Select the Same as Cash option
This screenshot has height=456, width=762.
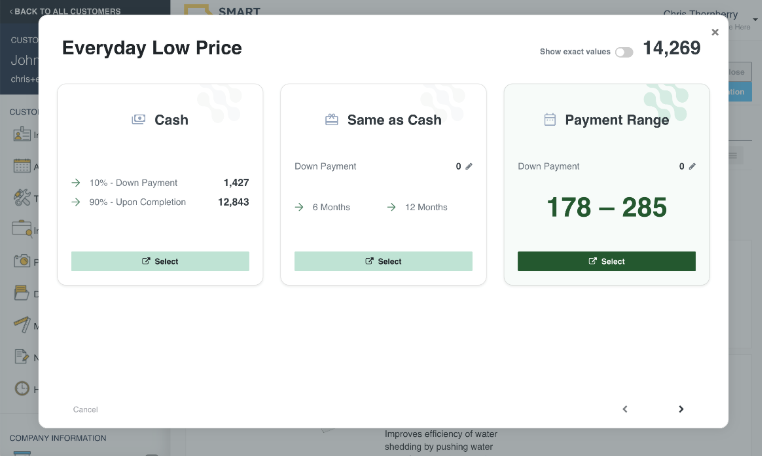383,261
